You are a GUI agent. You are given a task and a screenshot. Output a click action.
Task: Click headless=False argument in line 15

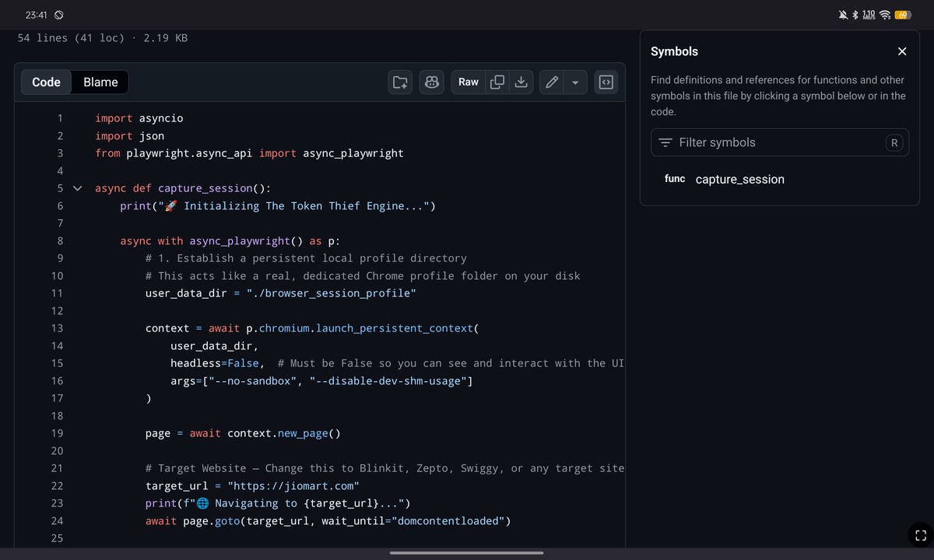click(x=215, y=363)
